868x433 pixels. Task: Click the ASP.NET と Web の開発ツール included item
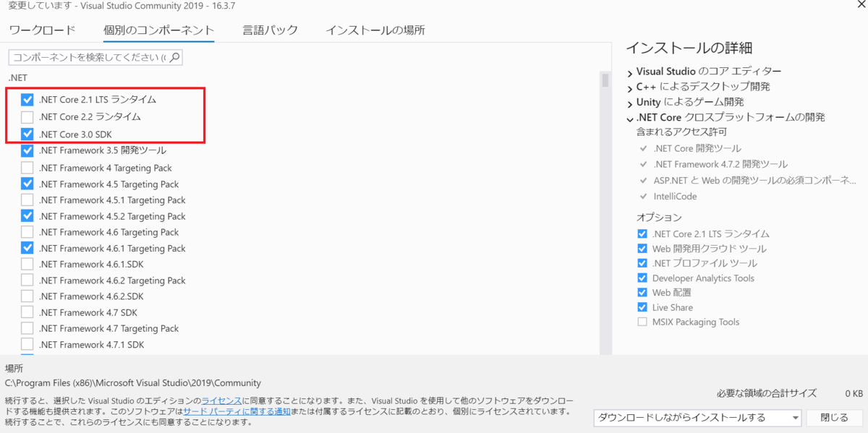[x=754, y=180]
